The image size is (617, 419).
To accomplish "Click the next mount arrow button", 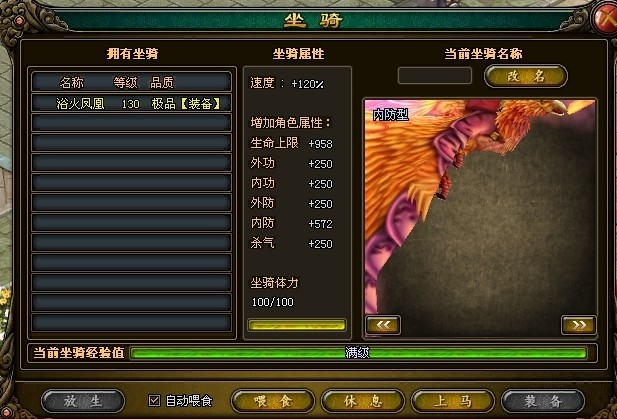I will [x=578, y=325].
